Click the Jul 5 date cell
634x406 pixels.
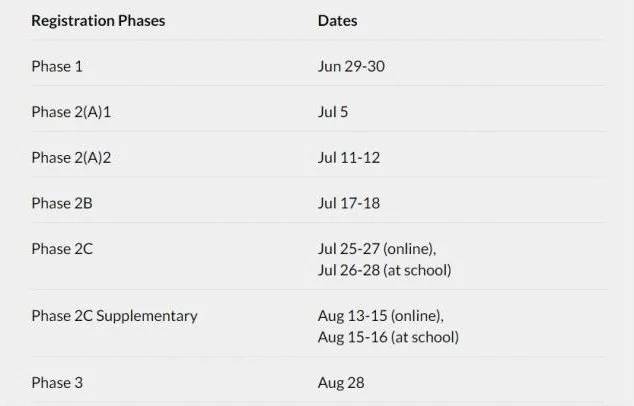[x=333, y=112]
